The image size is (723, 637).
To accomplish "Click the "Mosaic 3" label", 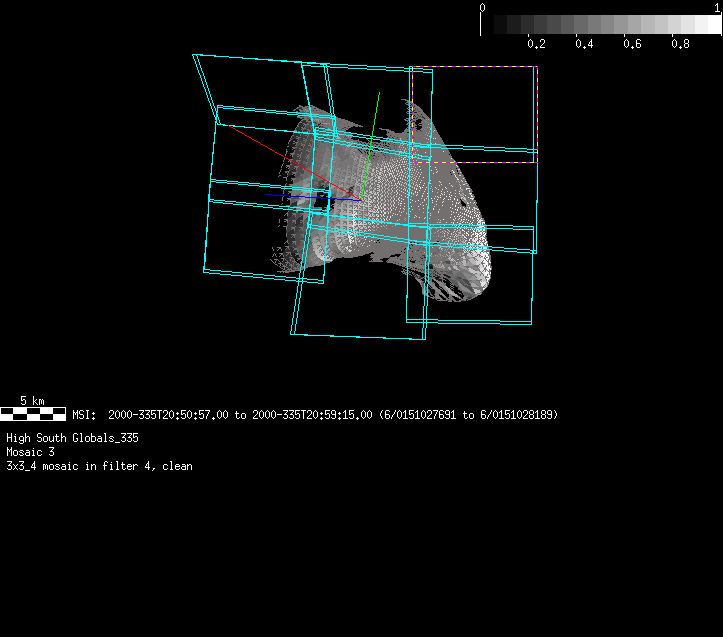I will click(x=30, y=452).
